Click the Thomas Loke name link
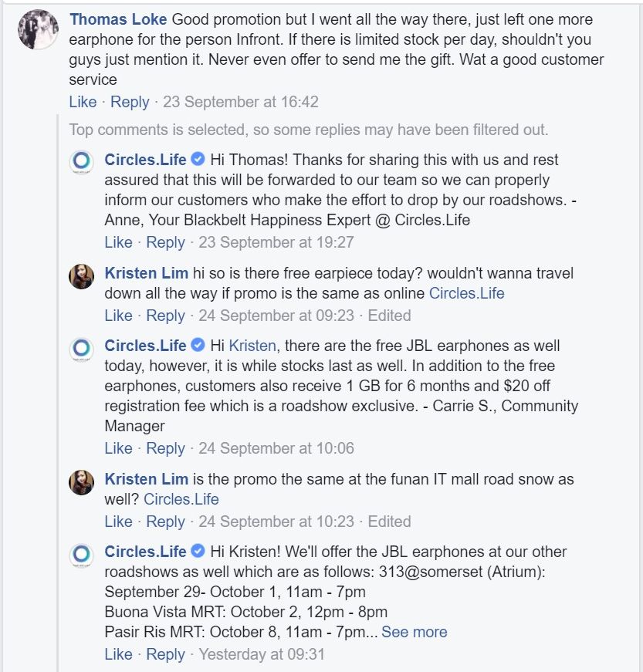Image resolution: width=643 pixels, height=672 pixels. 118,19
